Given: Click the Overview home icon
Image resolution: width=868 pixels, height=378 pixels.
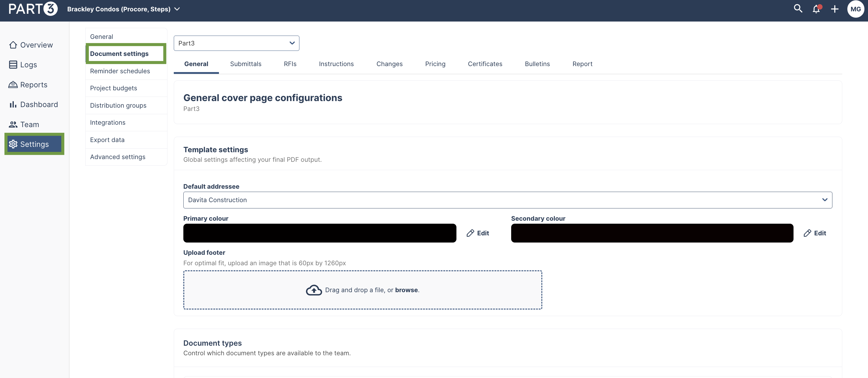Looking at the screenshot, I should [x=13, y=45].
